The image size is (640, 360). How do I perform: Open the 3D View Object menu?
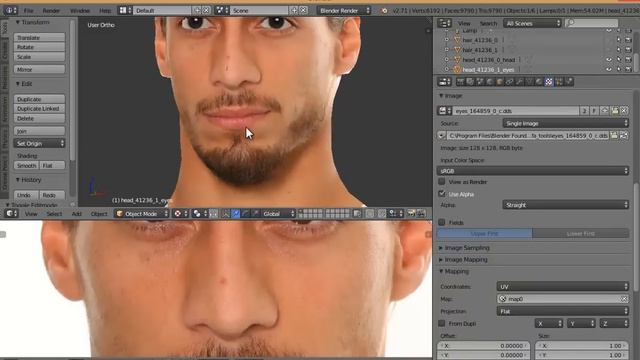[99, 214]
